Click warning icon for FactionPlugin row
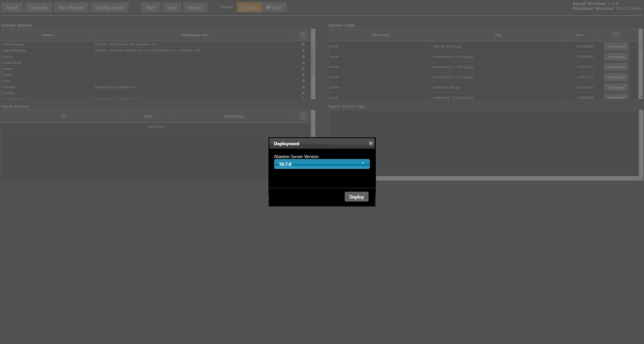Image resolution: width=644 pixels, height=344 pixels. point(303,44)
